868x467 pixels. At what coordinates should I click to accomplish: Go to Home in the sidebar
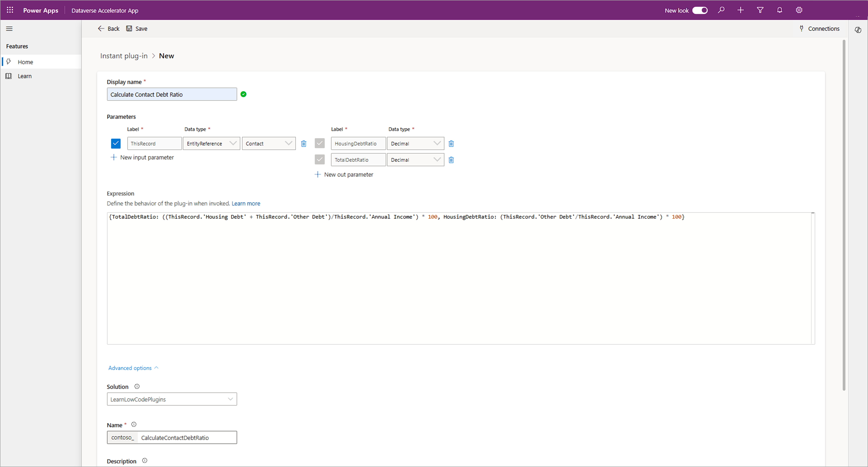click(25, 62)
